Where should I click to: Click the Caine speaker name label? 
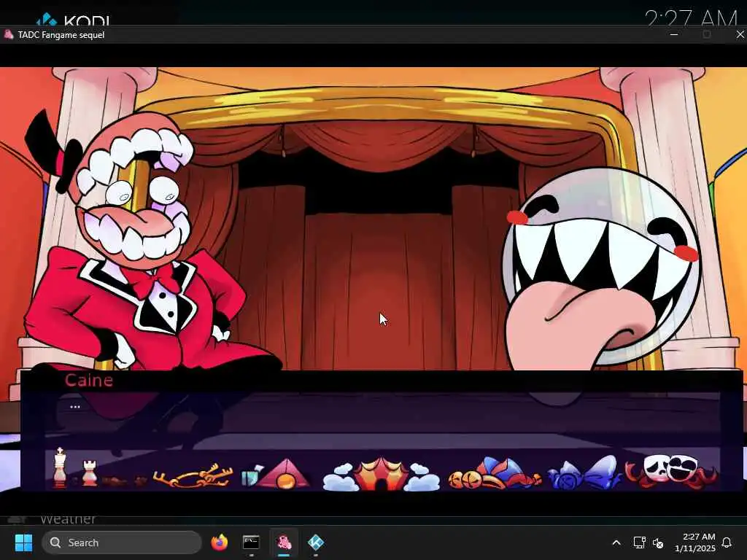88,380
